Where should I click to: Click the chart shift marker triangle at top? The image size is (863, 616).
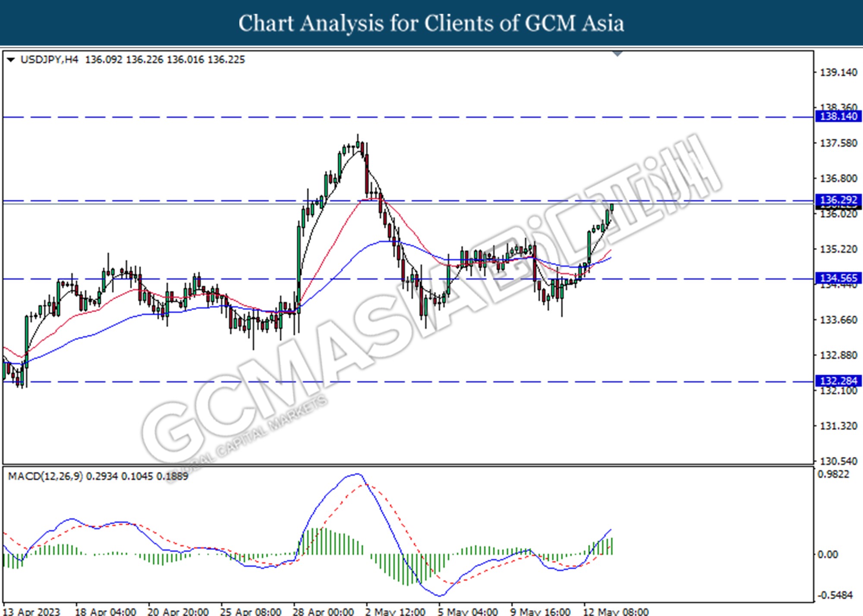coord(617,54)
